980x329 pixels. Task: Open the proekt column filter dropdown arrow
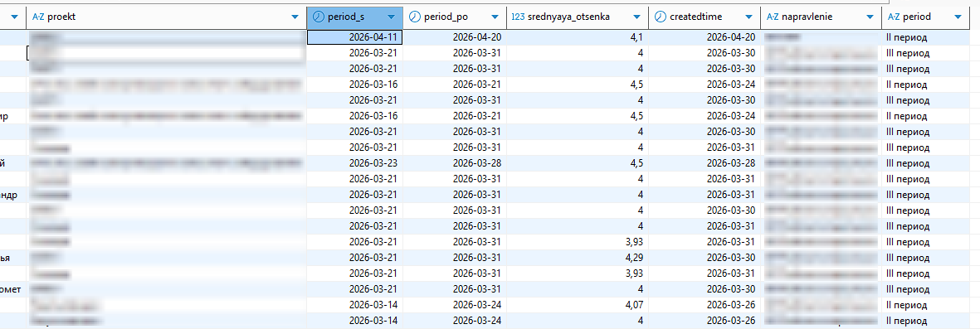[x=295, y=17]
